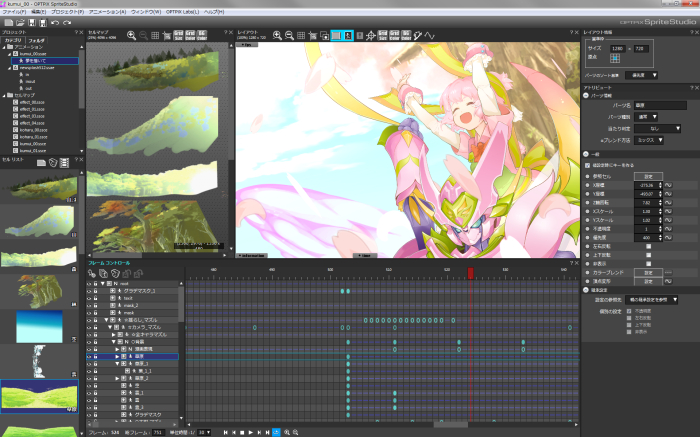This screenshot has width=700, height=437.
Task: Click the open project folder icon
Action: [20, 22]
